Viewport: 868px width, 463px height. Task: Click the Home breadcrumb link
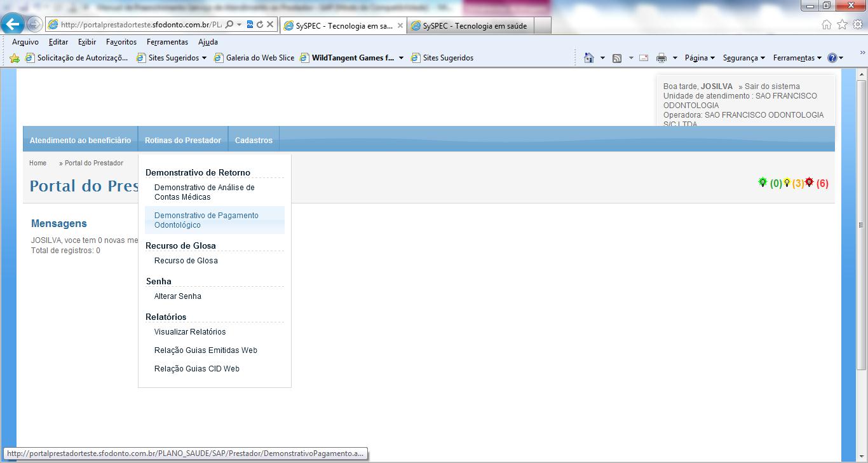click(37, 163)
